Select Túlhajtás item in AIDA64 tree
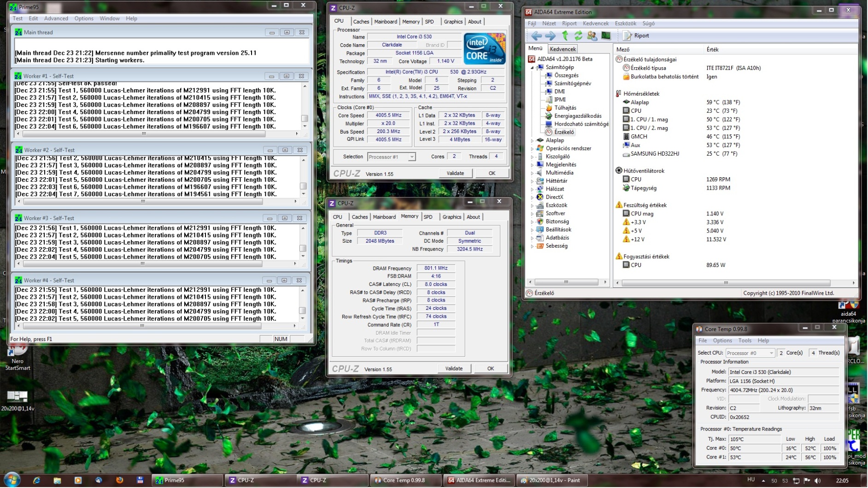 click(x=565, y=108)
